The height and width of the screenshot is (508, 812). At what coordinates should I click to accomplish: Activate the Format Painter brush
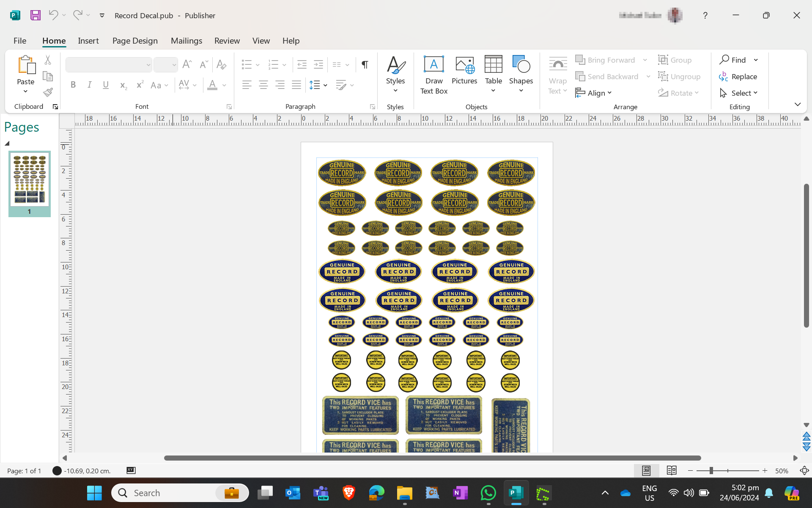pos(48,92)
